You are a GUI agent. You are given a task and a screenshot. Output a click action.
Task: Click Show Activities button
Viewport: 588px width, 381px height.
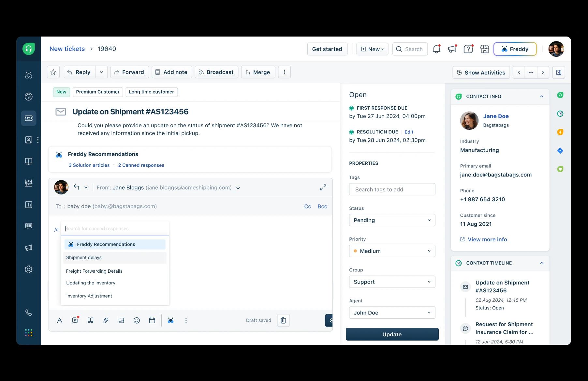[x=481, y=72]
